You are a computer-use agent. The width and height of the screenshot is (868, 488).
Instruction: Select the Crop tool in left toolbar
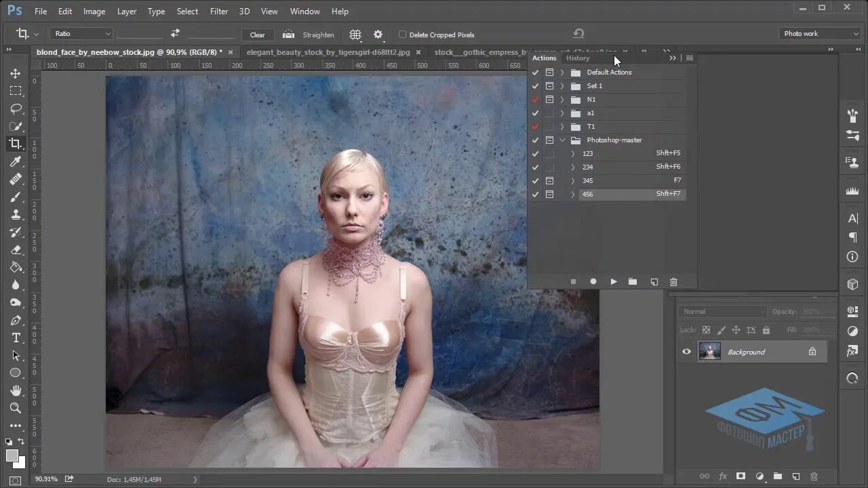point(15,144)
